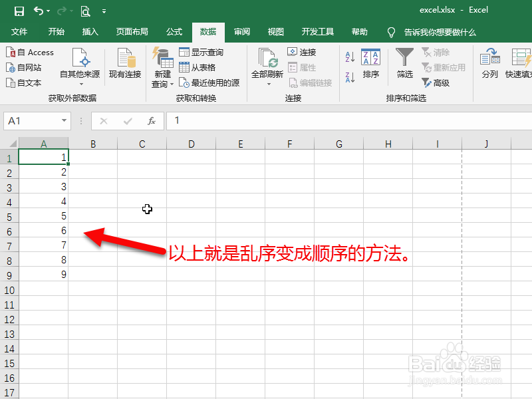Select row 5 header

(x=9, y=217)
